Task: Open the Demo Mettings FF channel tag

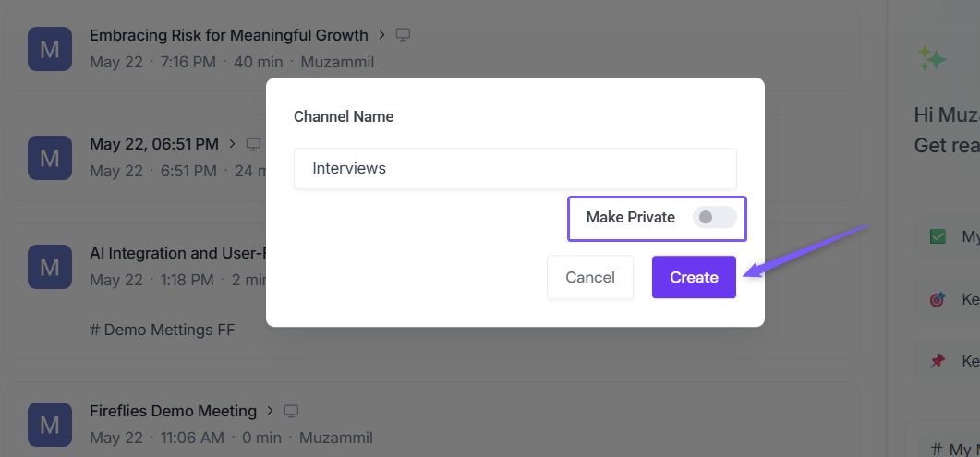Action: [x=163, y=330]
